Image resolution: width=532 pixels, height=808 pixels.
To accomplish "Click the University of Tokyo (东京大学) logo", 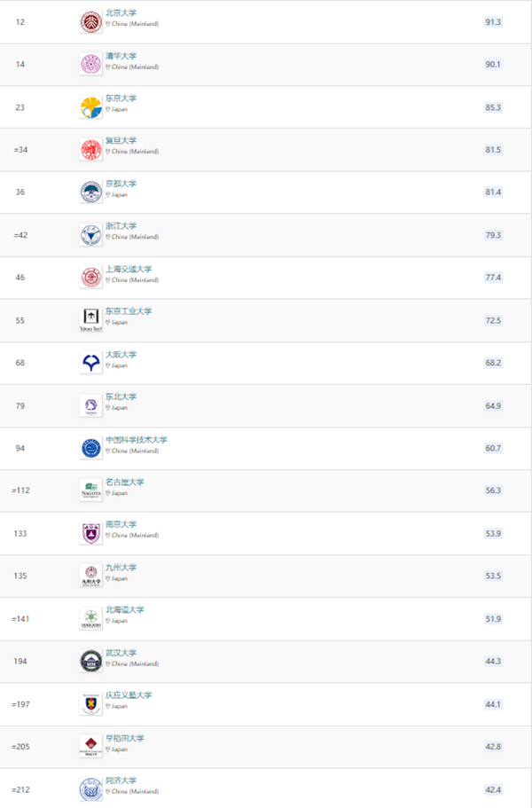I will [91, 107].
